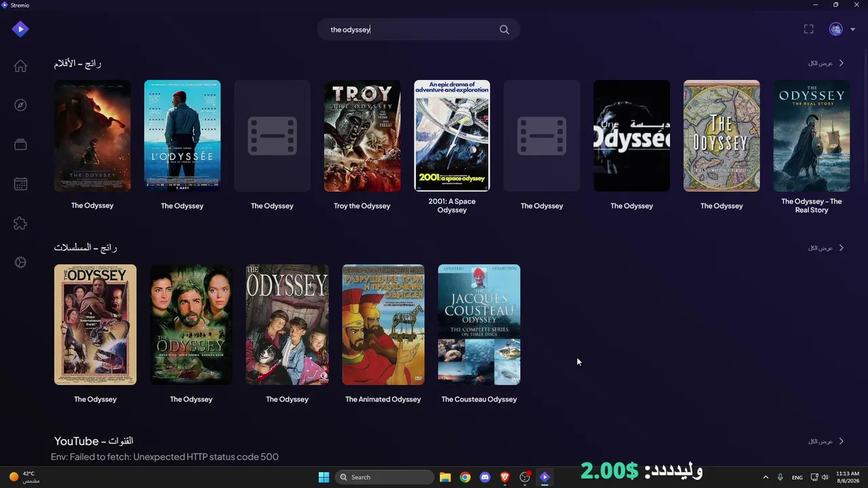Open the Calendar view
Image resolution: width=868 pixels, height=488 pixels.
(x=20, y=184)
